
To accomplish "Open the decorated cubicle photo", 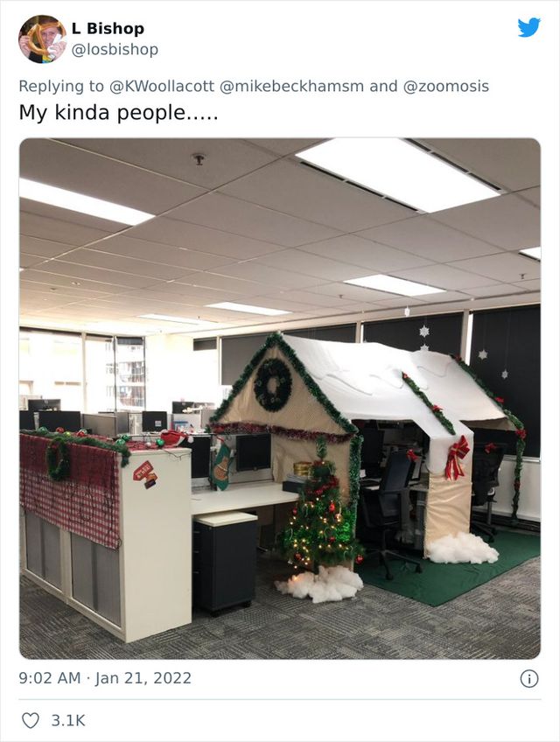I will pyautogui.click(x=280, y=398).
